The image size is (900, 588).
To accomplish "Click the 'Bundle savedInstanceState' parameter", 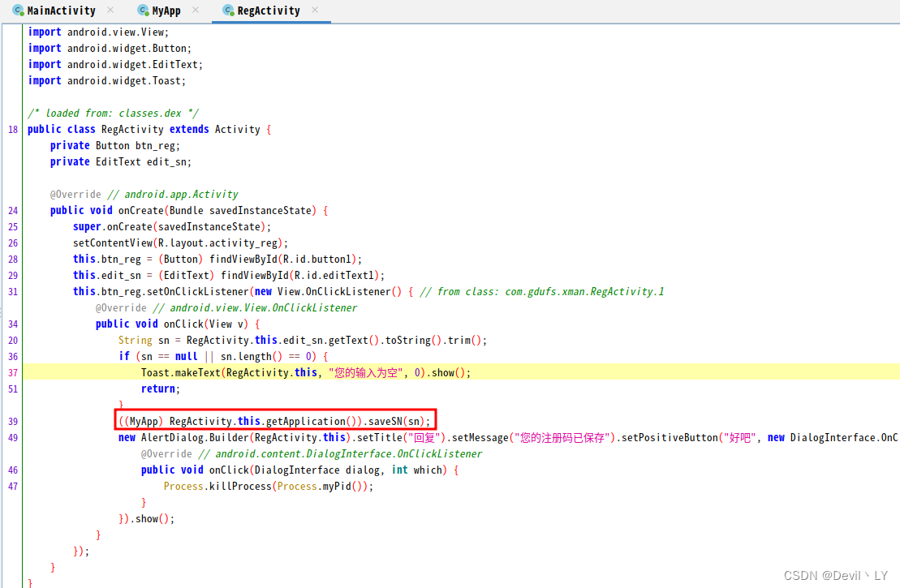I will point(240,211).
